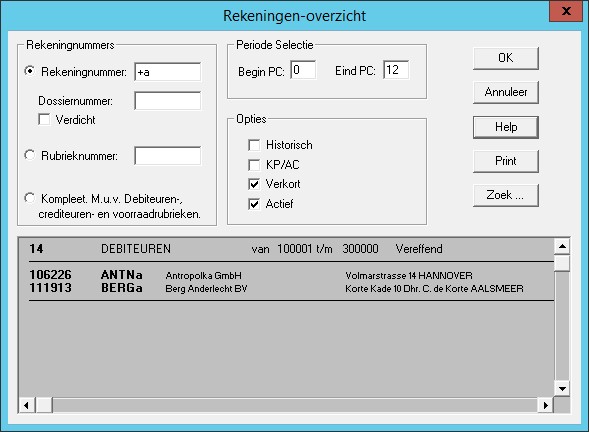
Task: Select the Rekeningnummer radio button
Action: (x=30, y=71)
